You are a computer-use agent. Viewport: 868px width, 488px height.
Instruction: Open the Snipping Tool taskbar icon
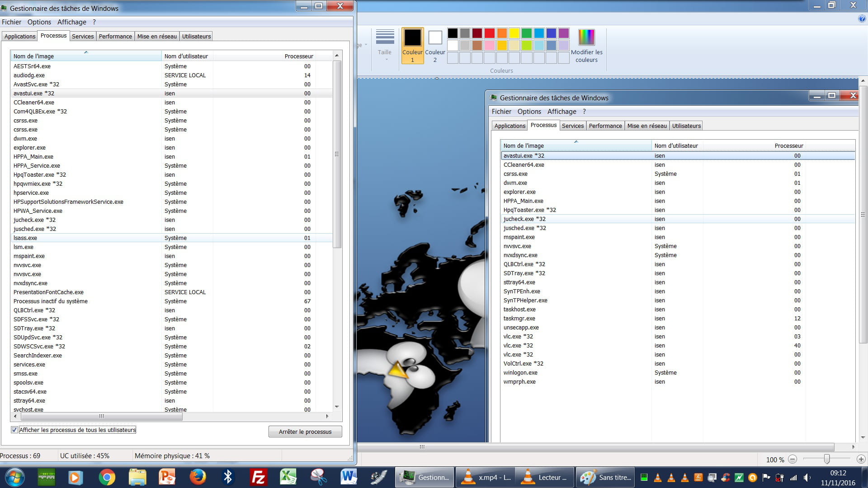coord(319,477)
